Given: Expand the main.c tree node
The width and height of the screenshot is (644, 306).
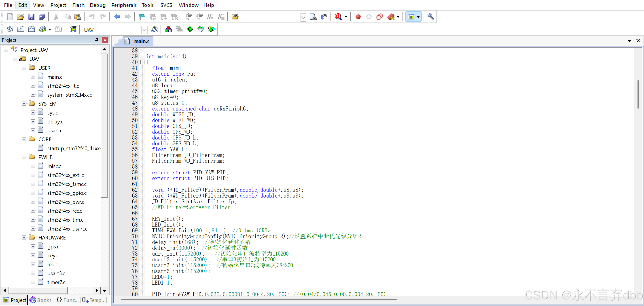Looking at the screenshot, I should pos(33,77).
